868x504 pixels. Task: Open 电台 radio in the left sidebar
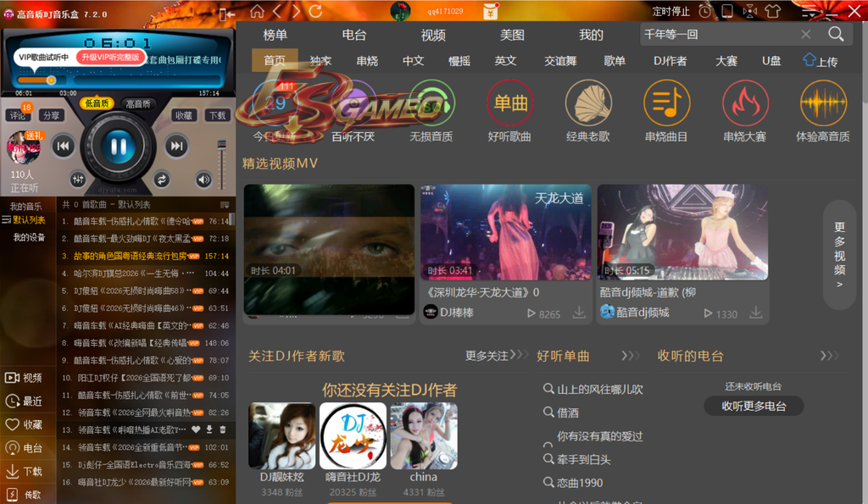point(23,448)
